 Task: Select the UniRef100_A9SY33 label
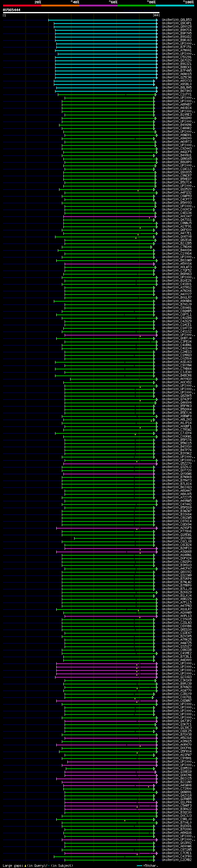tap(177, 81)
